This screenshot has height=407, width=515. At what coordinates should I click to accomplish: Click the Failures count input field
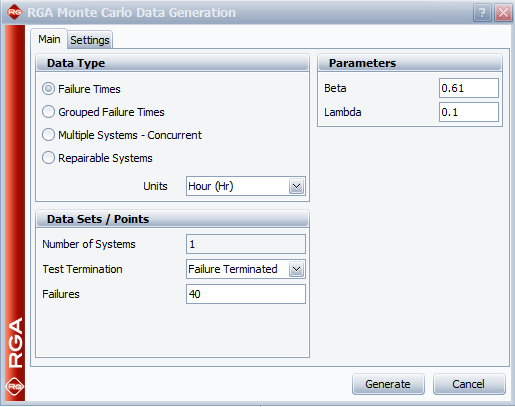(x=246, y=294)
